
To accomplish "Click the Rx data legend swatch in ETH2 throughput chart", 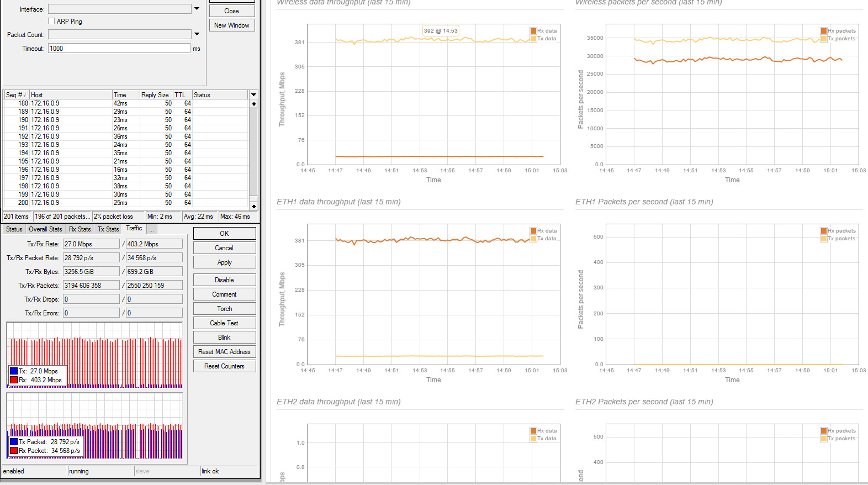I will [x=533, y=431].
